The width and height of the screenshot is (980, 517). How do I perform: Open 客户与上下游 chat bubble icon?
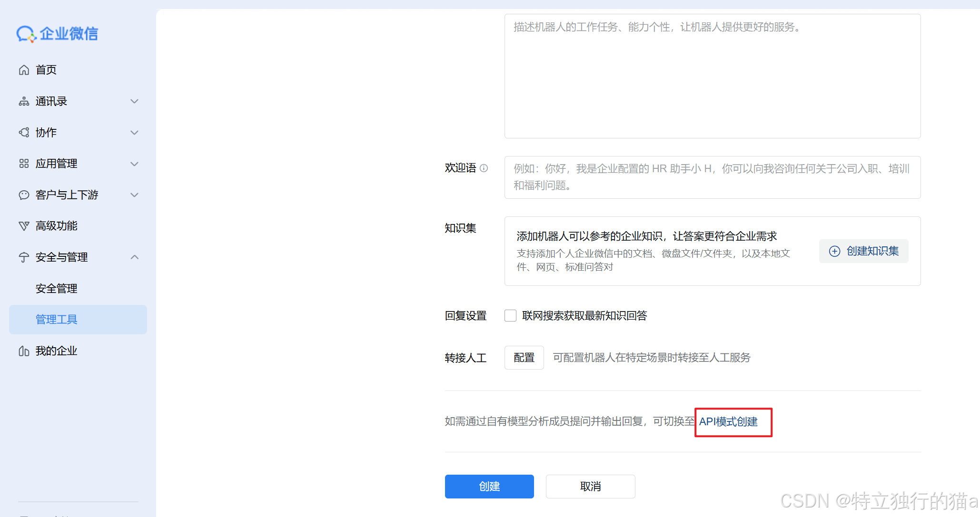(24, 195)
